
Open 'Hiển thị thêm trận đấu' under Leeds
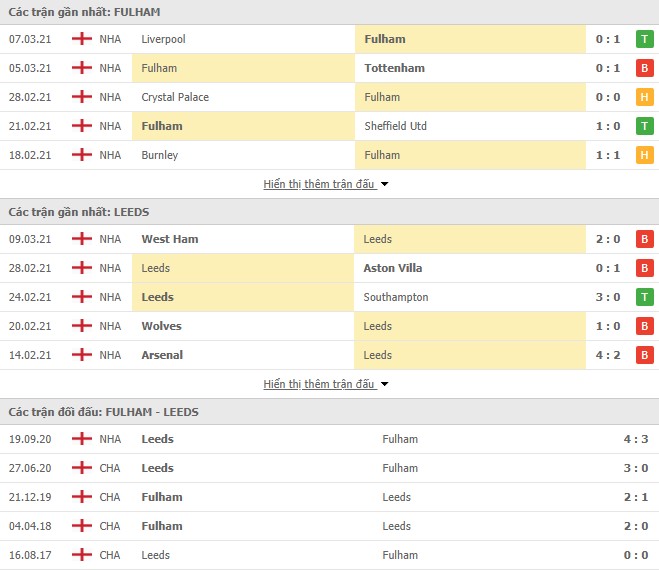pos(319,384)
